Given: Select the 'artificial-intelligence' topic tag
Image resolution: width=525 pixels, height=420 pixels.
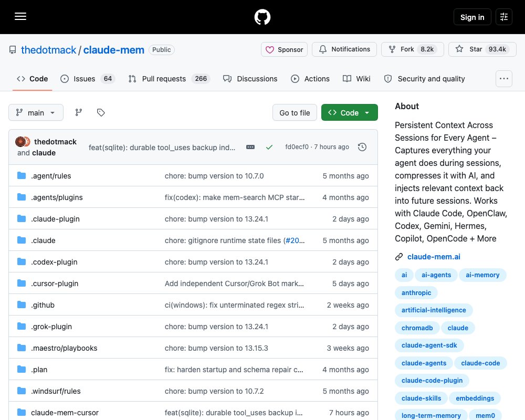Looking at the screenshot, I should pyautogui.click(x=434, y=310).
